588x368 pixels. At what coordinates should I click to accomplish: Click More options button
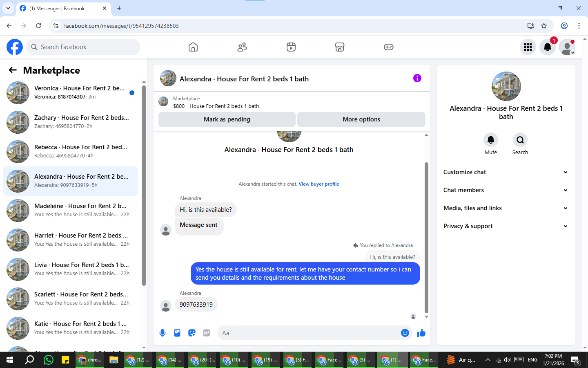(361, 119)
